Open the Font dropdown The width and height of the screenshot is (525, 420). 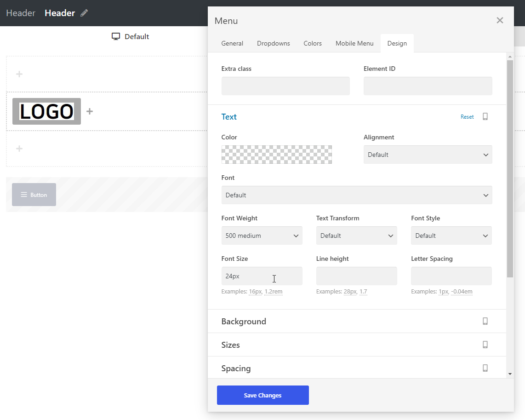point(357,195)
